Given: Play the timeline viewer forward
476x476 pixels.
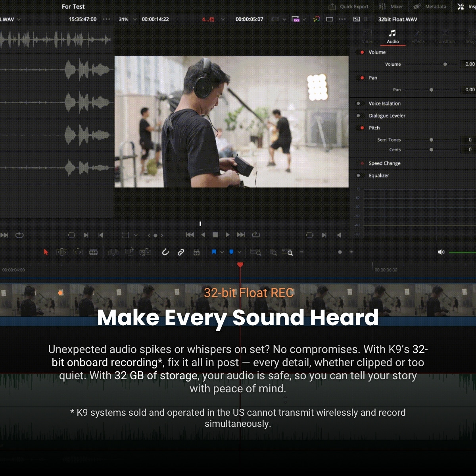Looking at the screenshot, I should coord(228,235).
